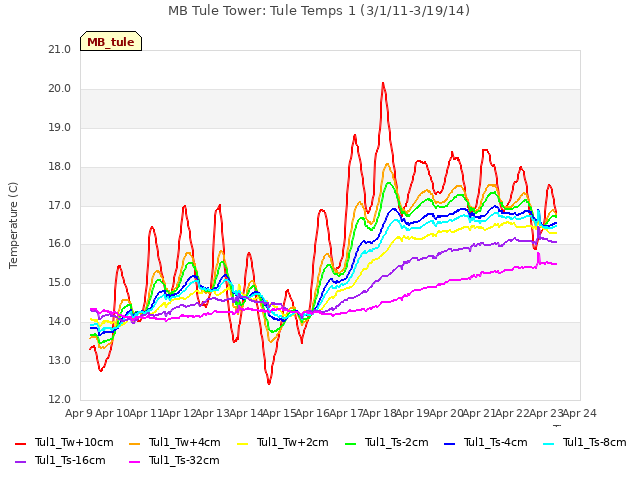Click the Apr 20 x-axis label
Viewport: 640px width, 480px height.
[446, 413]
